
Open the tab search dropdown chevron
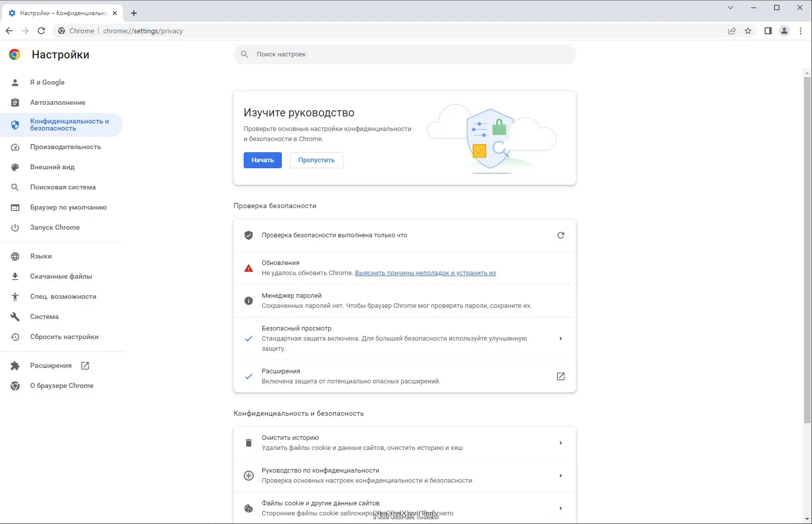pos(730,8)
